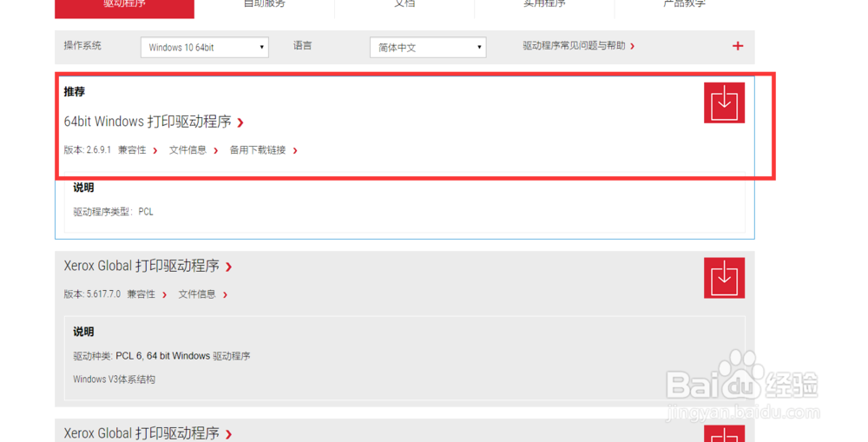The image size is (868, 442).
Task: Click 驱动种类: PCL 6, 64 bit Windows text
Action: [161, 356]
